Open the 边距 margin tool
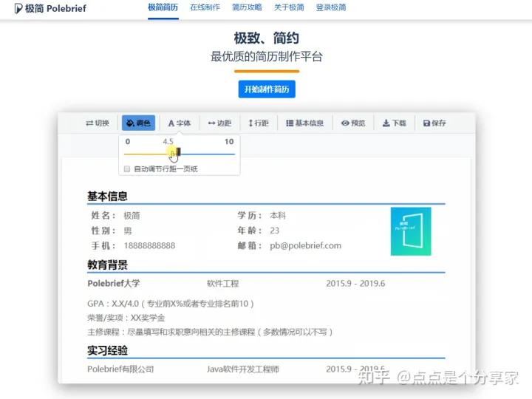The height and width of the screenshot is (399, 532). click(x=220, y=123)
